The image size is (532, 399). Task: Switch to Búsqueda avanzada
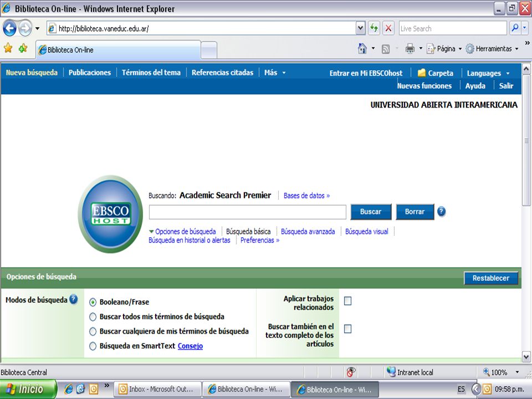[x=308, y=232]
